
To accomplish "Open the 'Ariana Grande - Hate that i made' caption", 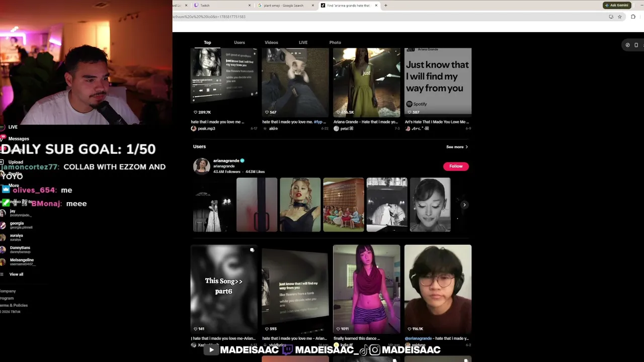I will pyautogui.click(x=366, y=122).
